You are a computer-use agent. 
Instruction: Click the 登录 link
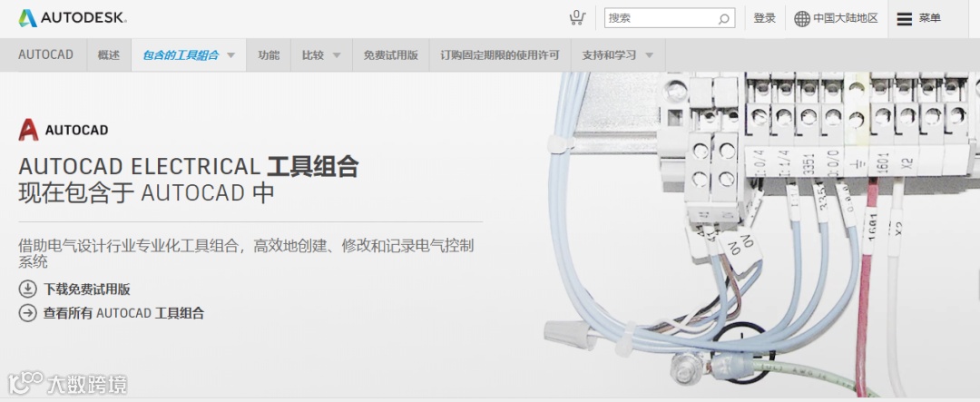point(764,18)
